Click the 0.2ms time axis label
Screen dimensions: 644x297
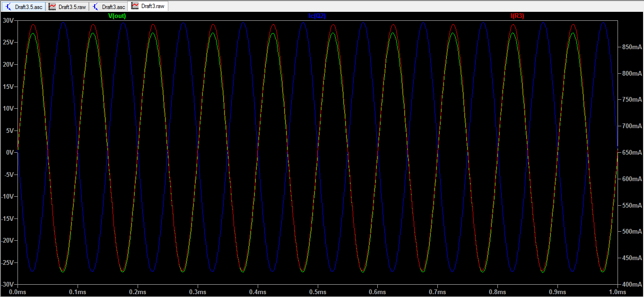pyautogui.click(x=138, y=292)
